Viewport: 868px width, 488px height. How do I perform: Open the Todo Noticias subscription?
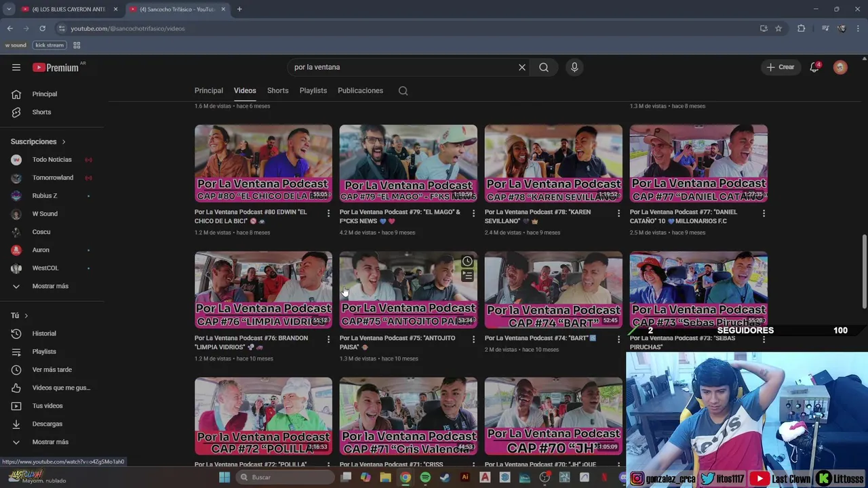point(52,160)
